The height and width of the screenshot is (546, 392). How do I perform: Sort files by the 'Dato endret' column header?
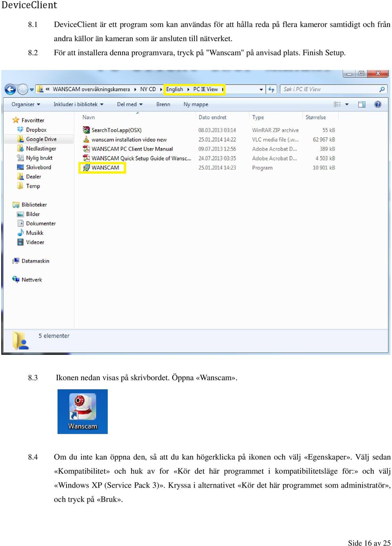(212, 117)
